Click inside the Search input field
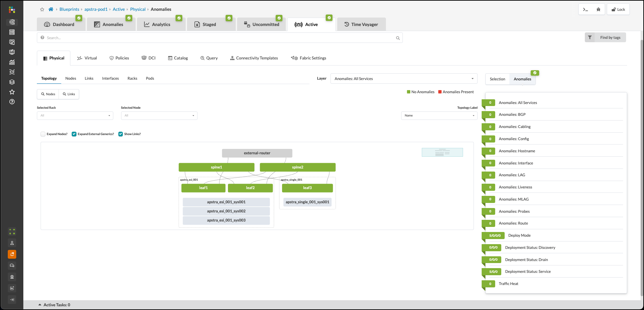 [x=220, y=37]
